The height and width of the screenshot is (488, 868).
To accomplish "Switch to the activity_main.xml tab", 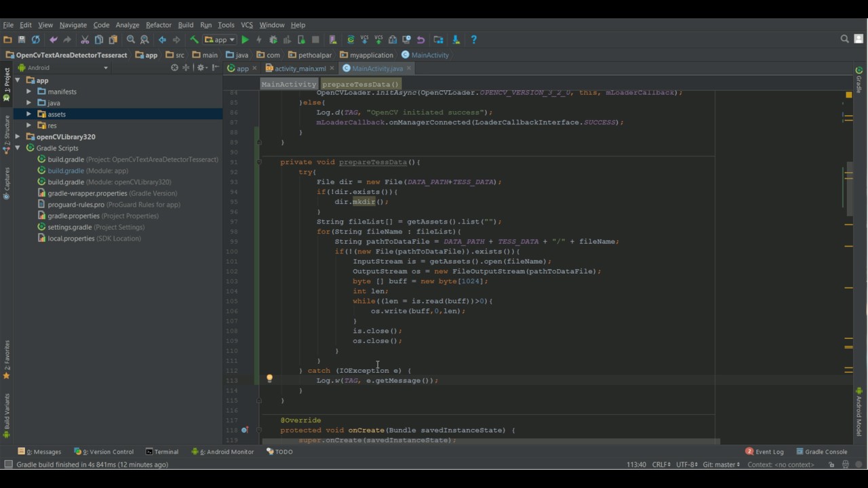I will pyautogui.click(x=300, y=68).
